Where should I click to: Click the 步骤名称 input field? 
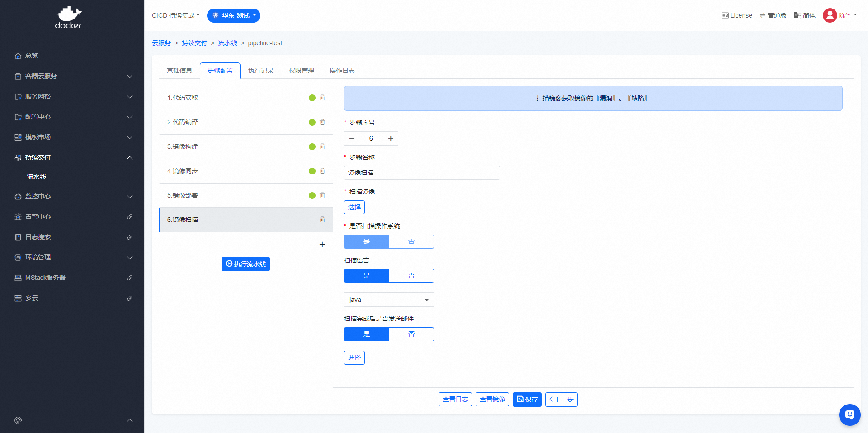[421, 173]
